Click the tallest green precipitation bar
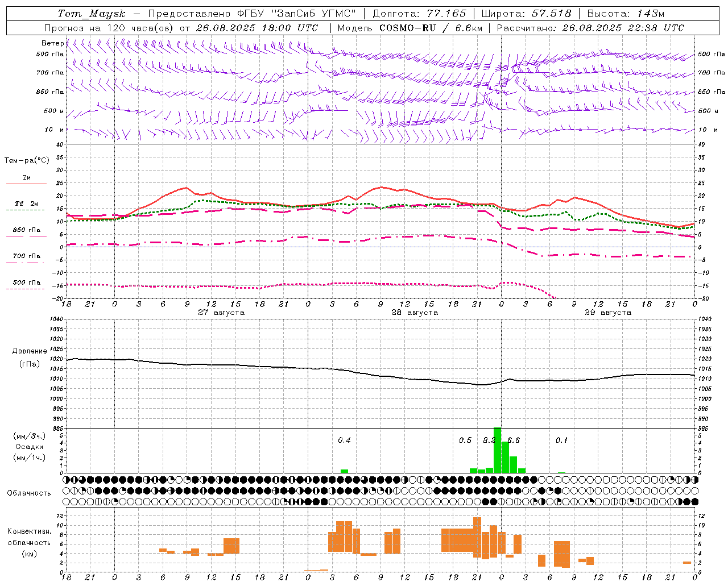Image resolution: width=728 pixels, height=582 pixels. [497, 450]
